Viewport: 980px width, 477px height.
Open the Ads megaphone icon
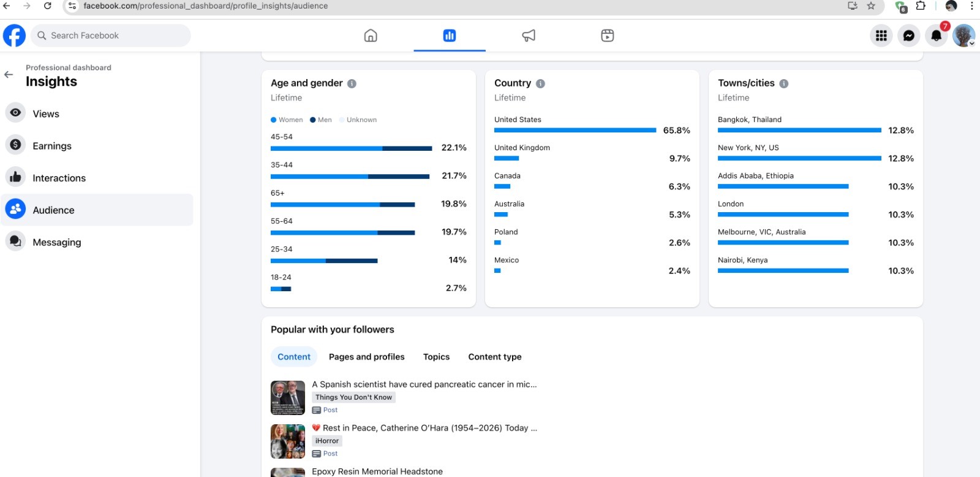pyautogui.click(x=529, y=36)
